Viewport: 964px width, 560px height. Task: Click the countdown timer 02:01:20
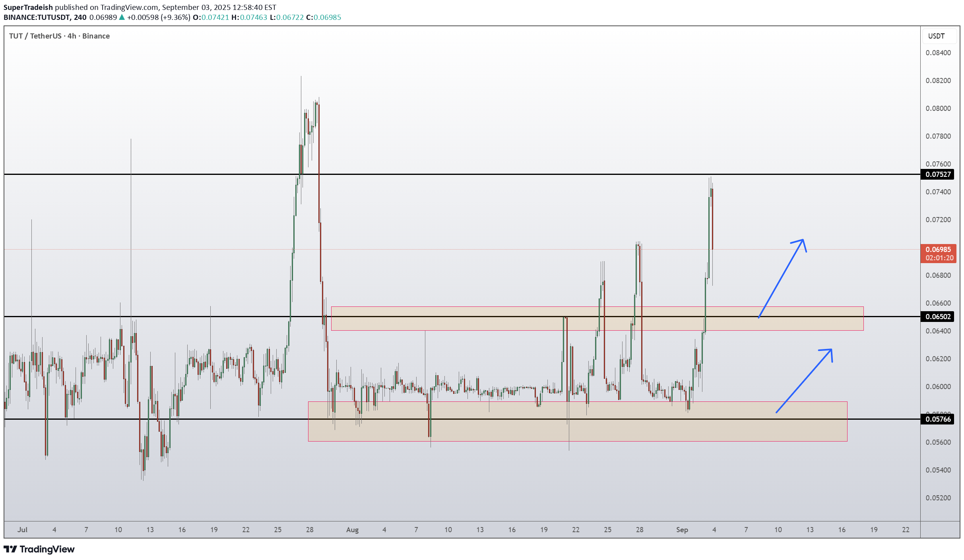939,258
